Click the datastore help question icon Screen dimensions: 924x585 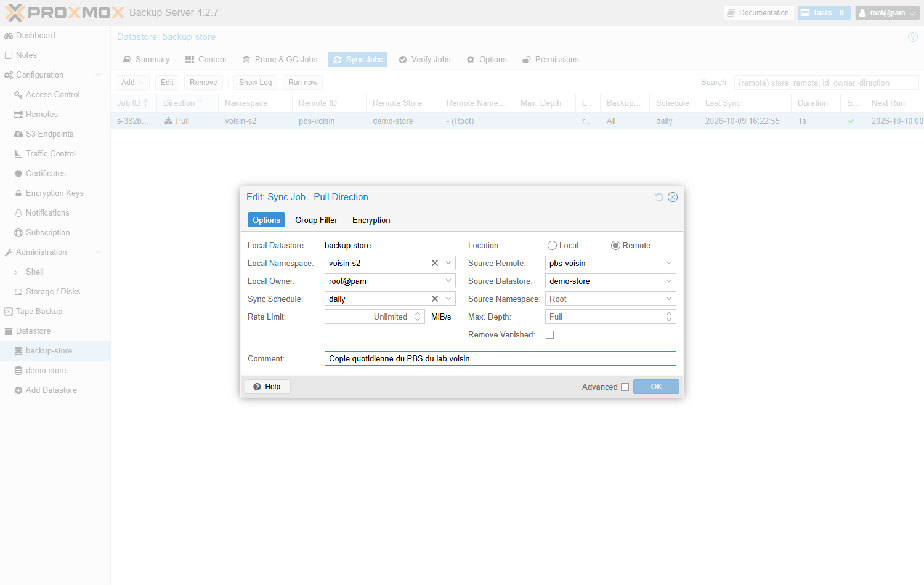coord(913,37)
